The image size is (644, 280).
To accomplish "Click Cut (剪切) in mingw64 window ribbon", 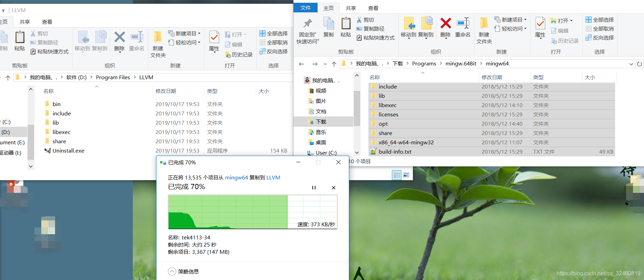I will pyautogui.click(x=365, y=20).
